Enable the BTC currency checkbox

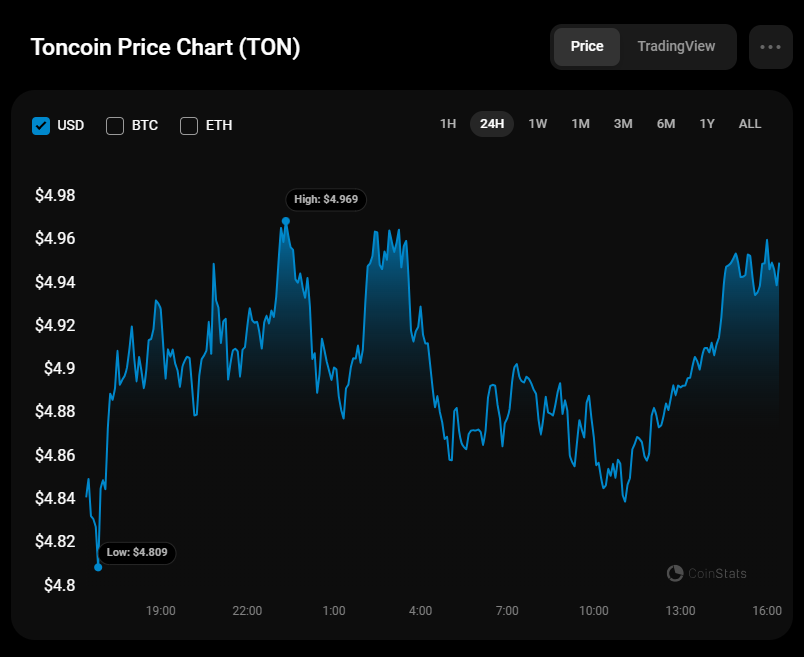(x=115, y=125)
